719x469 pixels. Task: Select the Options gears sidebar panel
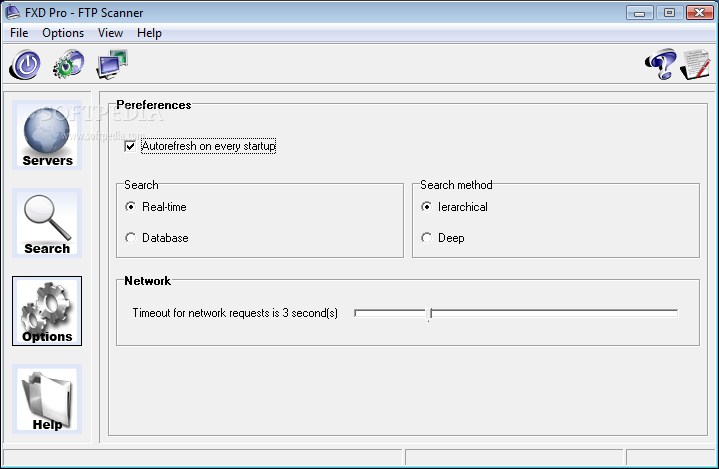pyautogui.click(x=47, y=311)
